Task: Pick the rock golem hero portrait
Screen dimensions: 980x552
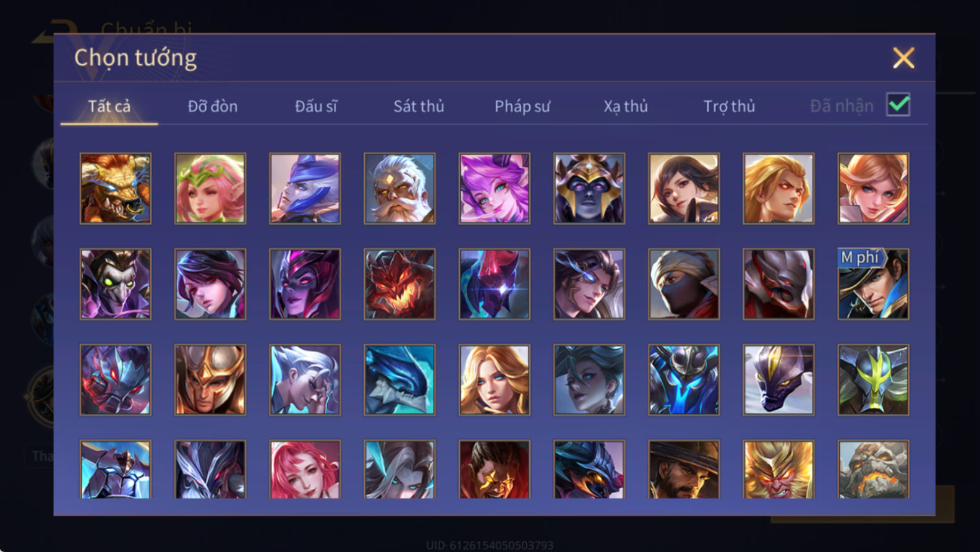Action: pyautogui.click(x=873, y=469)
